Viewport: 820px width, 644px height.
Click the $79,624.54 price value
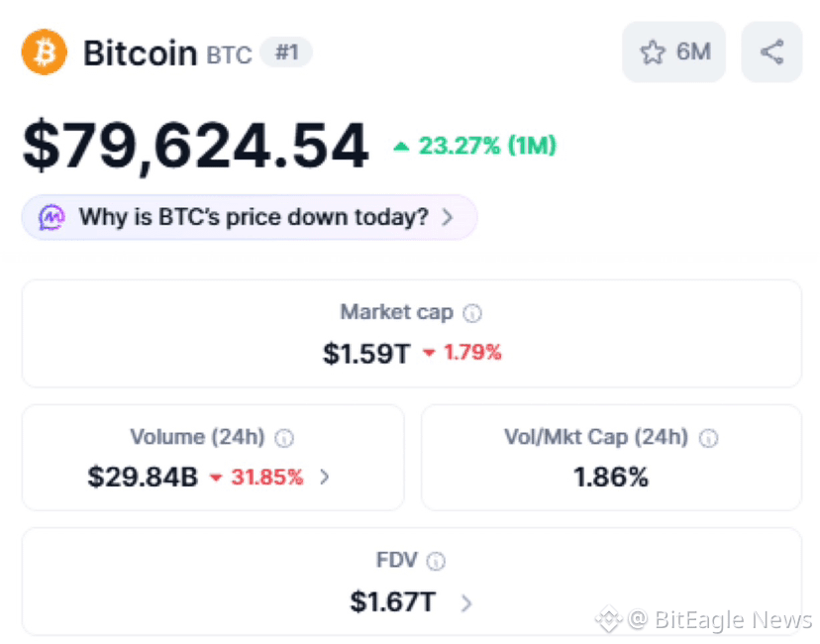[195, 145]
